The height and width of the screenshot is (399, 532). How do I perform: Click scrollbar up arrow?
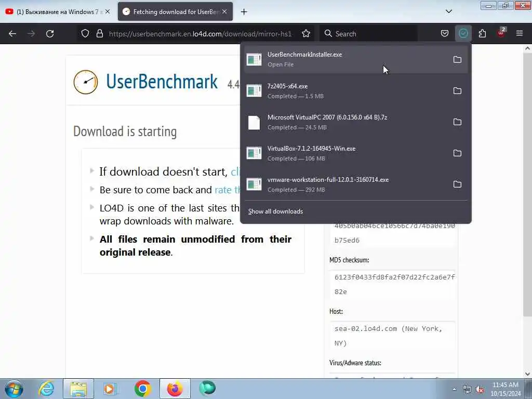pyautogui.click(x=527, y=48)
